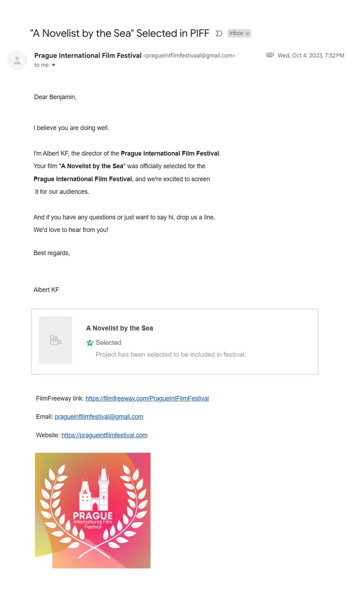Click the paperclip attachment icon
This screenshot has width=364, height=595.
270,55
